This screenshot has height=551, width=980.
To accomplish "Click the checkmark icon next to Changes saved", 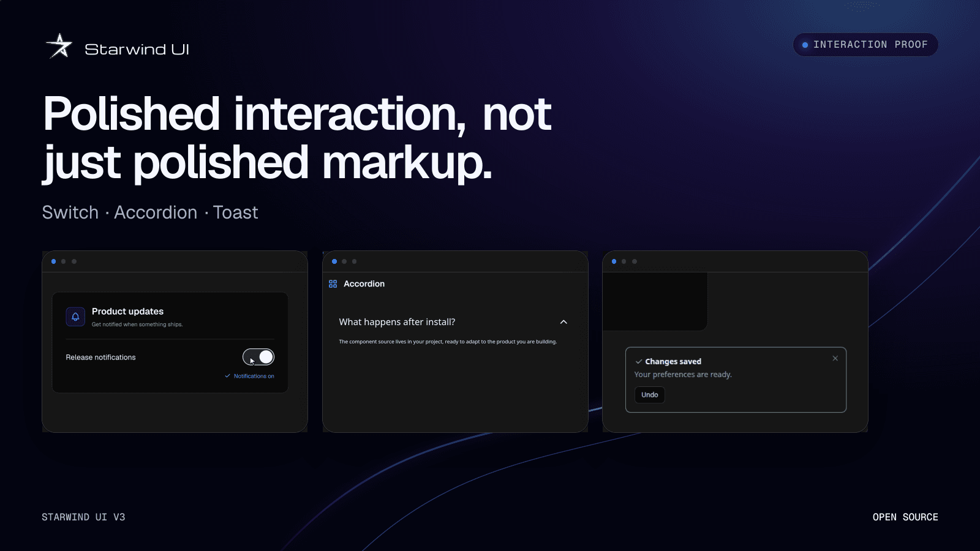I will pyautogui.click(x=639, y=362).
